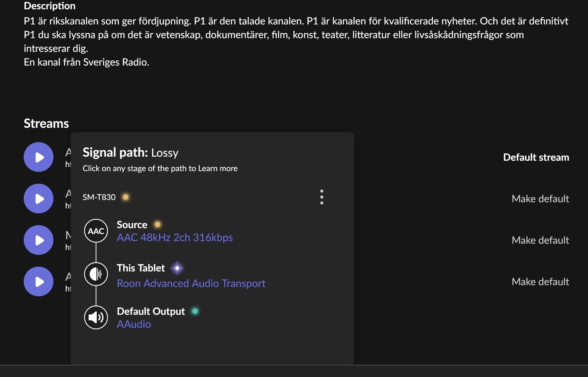The image size is (588, 377).
Task: Click the yellow quality dot next to Source
Action: click(x=158, y=224)
